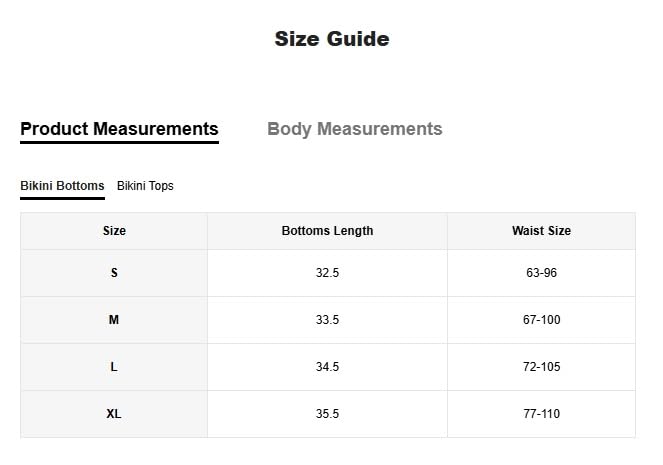Open the Body Measurements tab

[354, 129]
